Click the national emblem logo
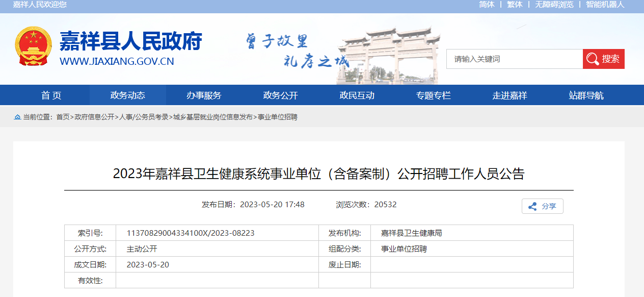Image resolution: width=644 pixels, height=297 pixels. click(33, 46)
